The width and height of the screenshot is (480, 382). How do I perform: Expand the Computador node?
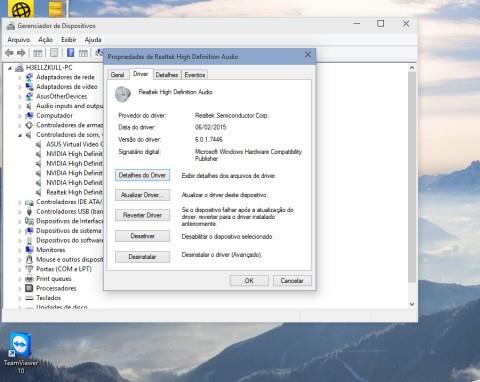coord(20,116)
